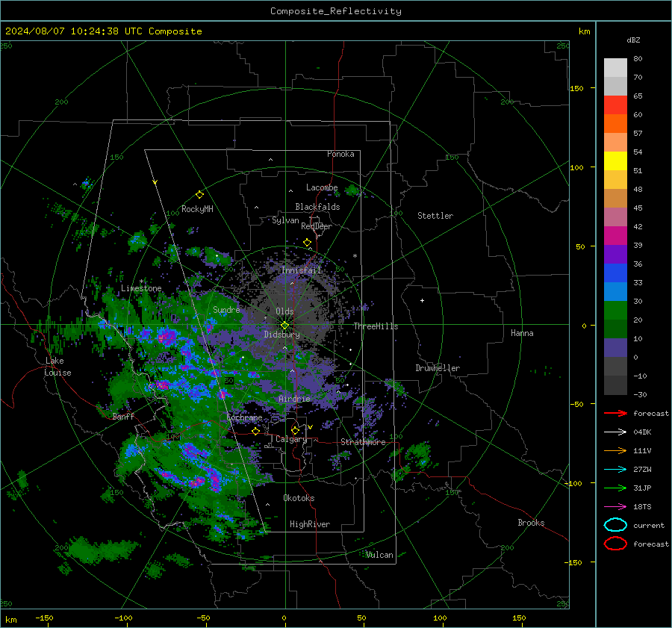Select the 30 dBZ green swatch

[615, 310]
